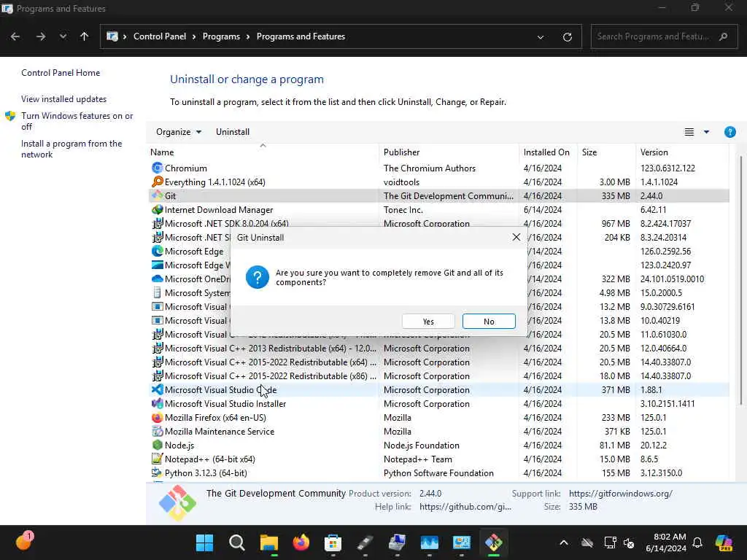Confirm Git uninstall with Yes button

(427, 322)
